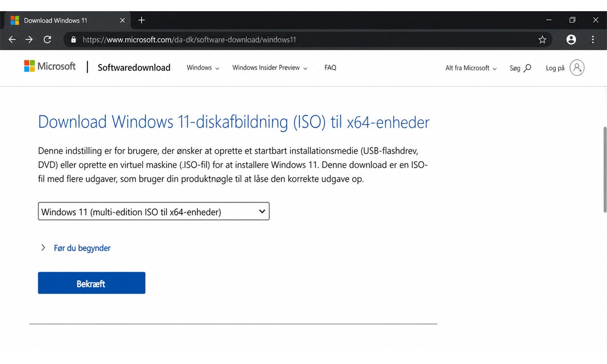Click the blue Bekræft button
Screen dimensions: 607x364
coord(92,283)
